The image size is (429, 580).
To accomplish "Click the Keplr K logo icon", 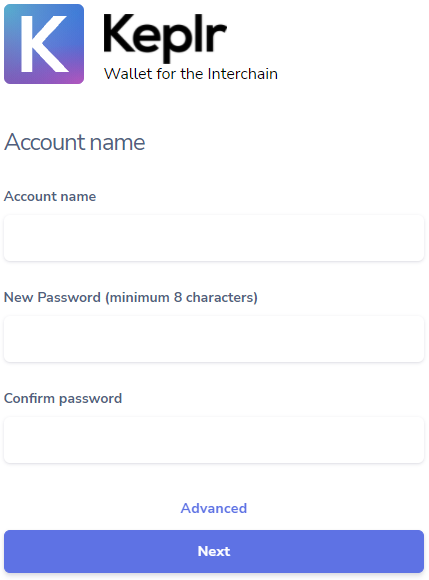I will [44, 44].
